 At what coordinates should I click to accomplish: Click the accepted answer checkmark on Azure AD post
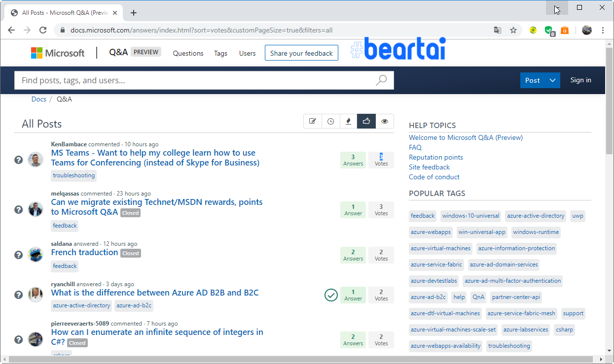click(x=331, y=295)
